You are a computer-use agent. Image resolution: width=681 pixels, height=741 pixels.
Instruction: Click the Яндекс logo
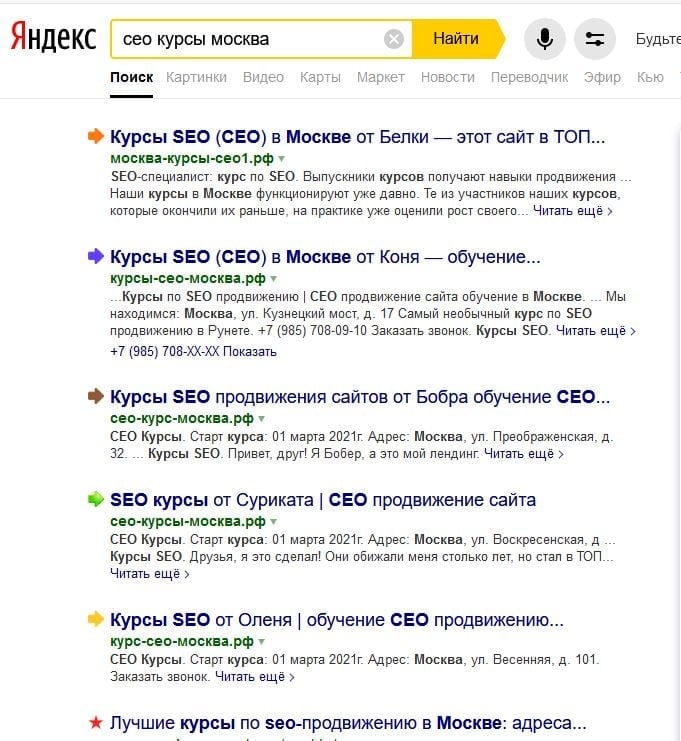pyautogui.click(x=53, y=36)
